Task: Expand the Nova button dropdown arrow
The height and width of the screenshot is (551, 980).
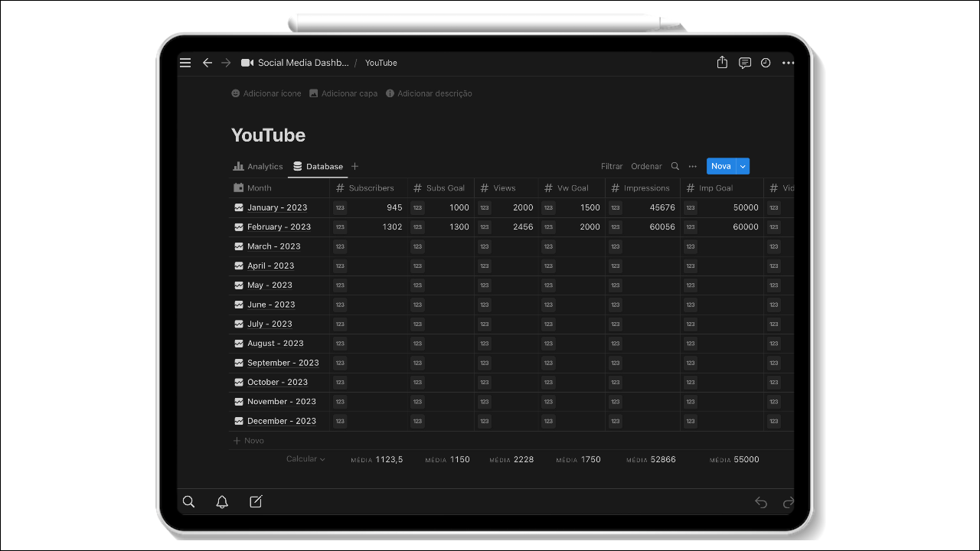Action: tap(743, 166)
